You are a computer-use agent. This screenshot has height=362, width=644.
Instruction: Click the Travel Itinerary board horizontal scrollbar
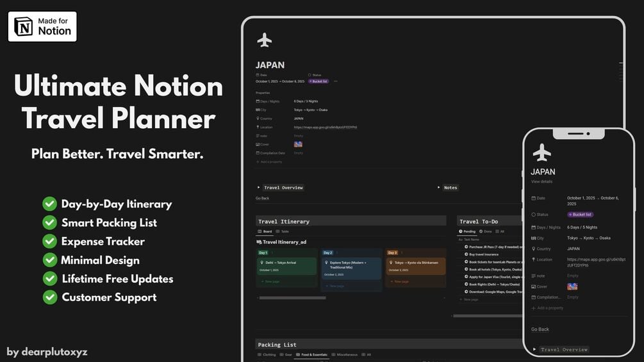[292, 298]
